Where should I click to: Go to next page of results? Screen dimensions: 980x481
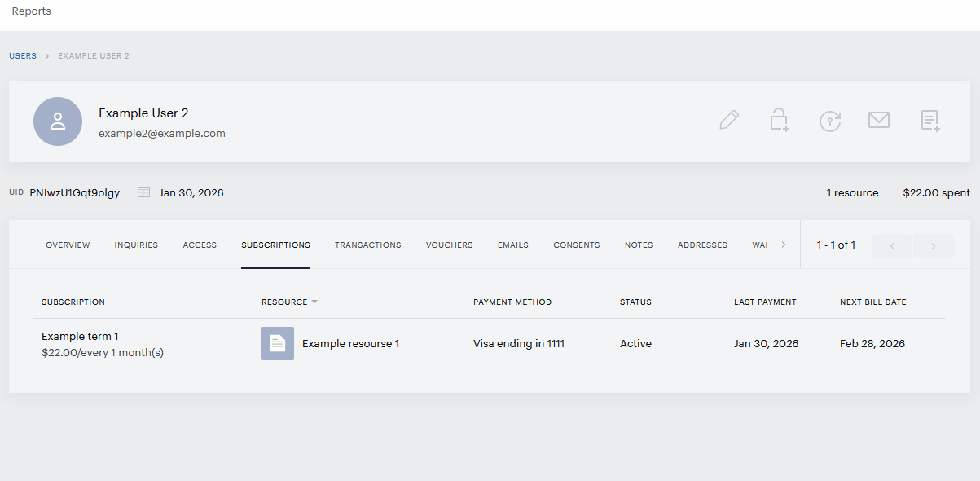pyautogui.click(x=934, y=246)
